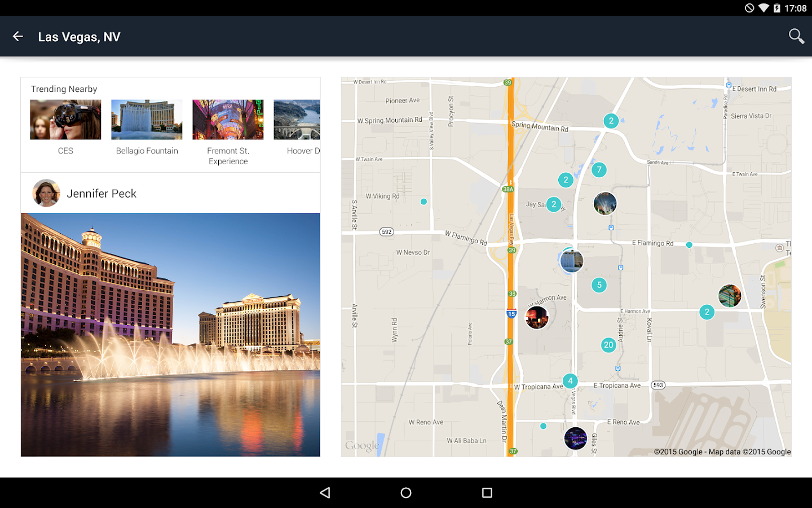Tap the nightlife photo marker near Reno Ave
This screenshot has height=508, width=812.
[576, 438]
